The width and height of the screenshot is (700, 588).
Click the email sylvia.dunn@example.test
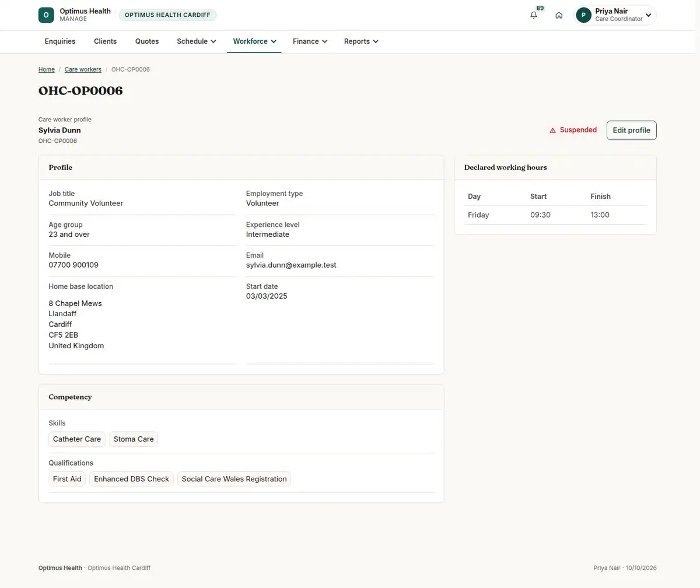click(291, 265)
